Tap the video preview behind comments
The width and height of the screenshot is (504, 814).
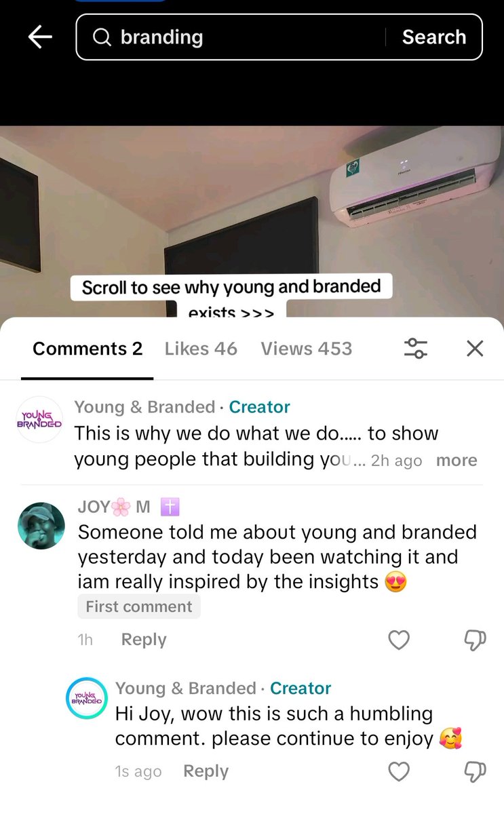coord(252,220)
